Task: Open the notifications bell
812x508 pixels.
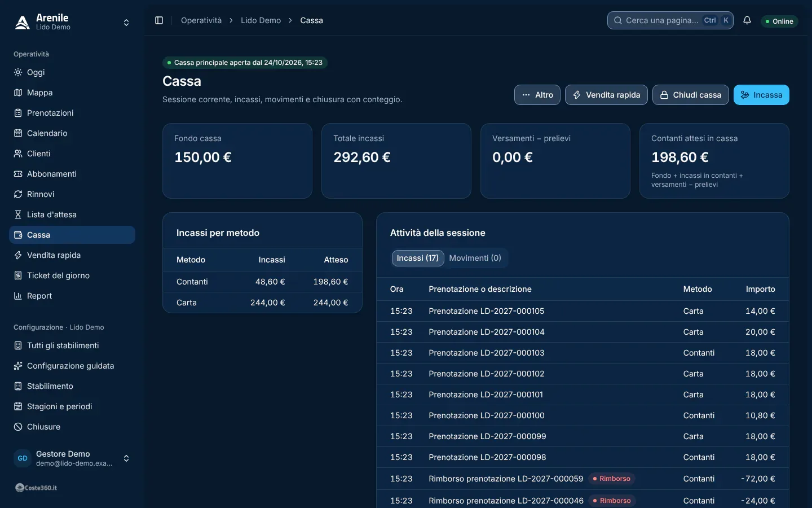Action: tap(747, 20)
